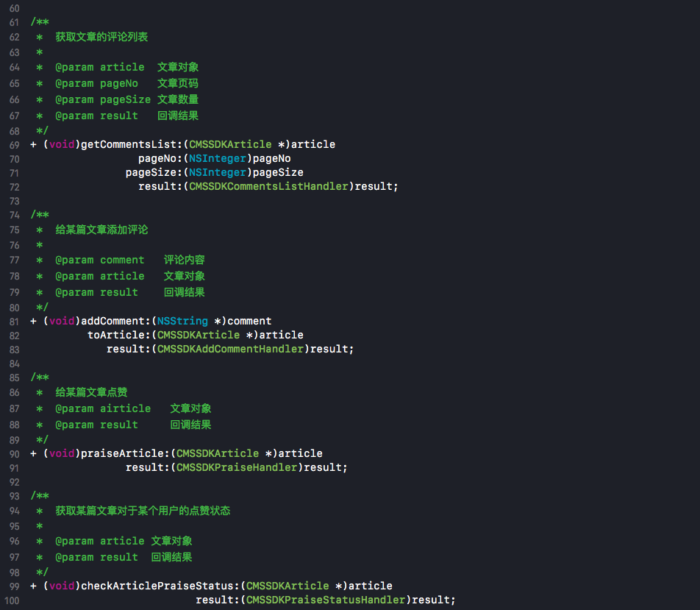Click the toArticle parameter label
700x610 pixels.
point(116,335)
